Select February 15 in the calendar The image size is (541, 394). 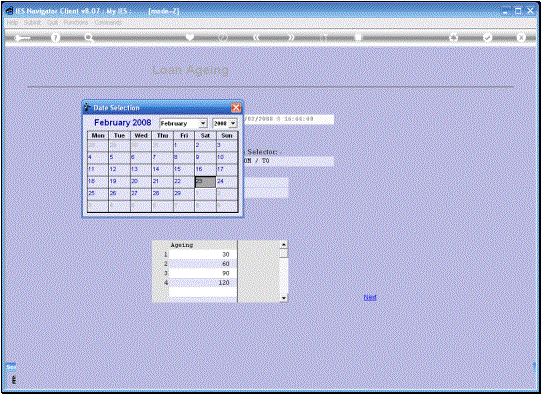click(184, 170)
